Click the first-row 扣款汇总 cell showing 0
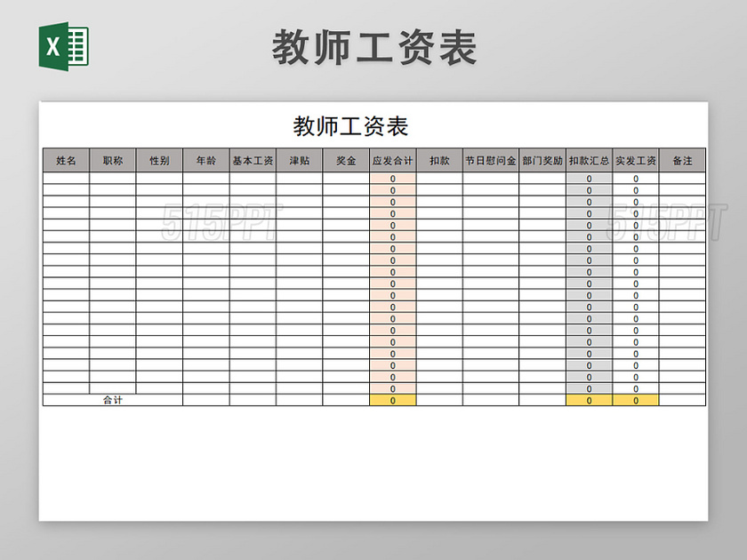Image resolution: width=747 pixels, height=560 pixels. tap(590, 179)
